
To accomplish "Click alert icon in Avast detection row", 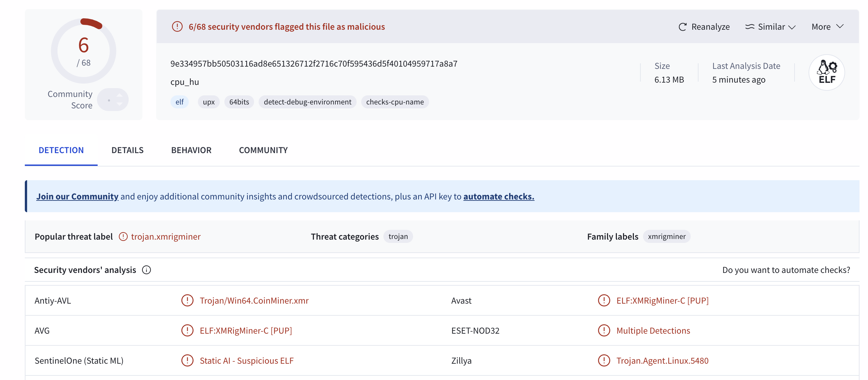I will [603, 300].
